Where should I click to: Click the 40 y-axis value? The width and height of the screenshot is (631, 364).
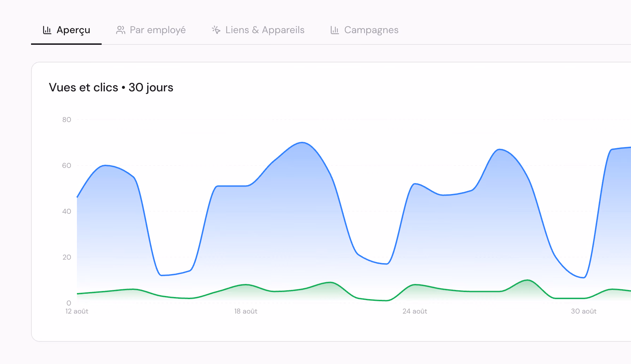(67, 211)
